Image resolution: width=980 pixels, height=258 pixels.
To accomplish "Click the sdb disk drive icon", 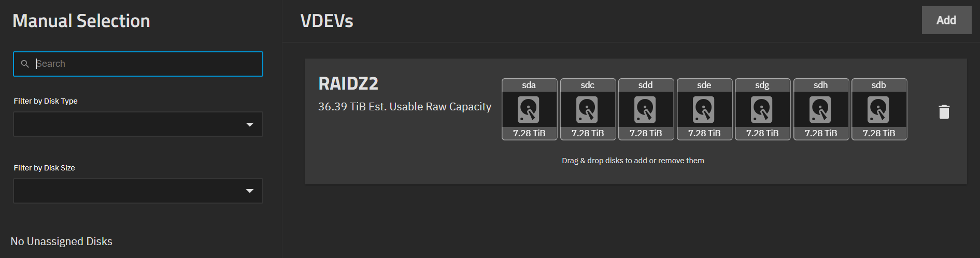I will click(x=878, y=109).
